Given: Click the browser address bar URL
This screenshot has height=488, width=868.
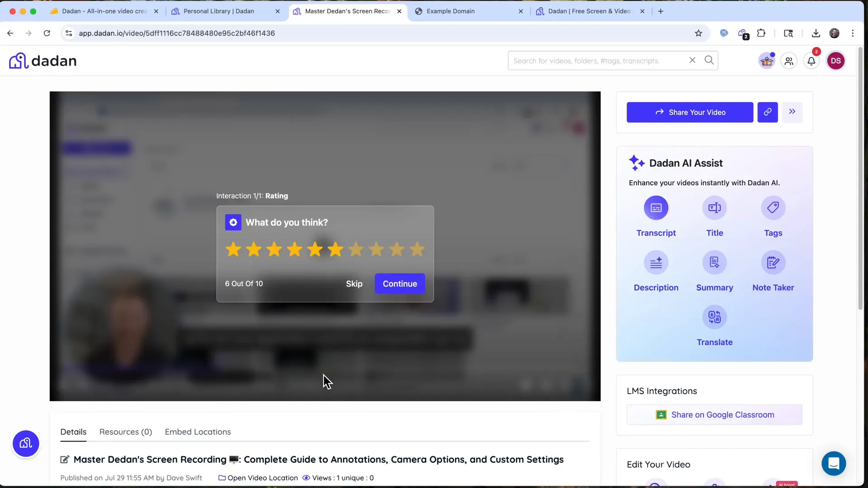Looking at the screenshot, I should pyautogui.click(x=177, y=33).
